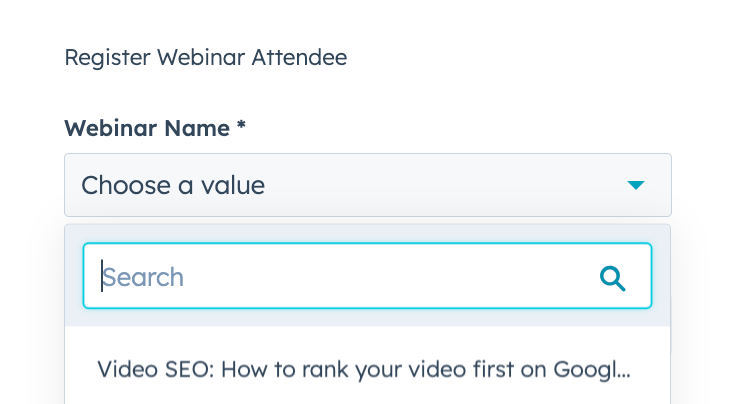Image resolution: width=736 pixels, height=404 pixels.
Task: Run the search using the magnifier icon
Action: [x=613, y=279]
